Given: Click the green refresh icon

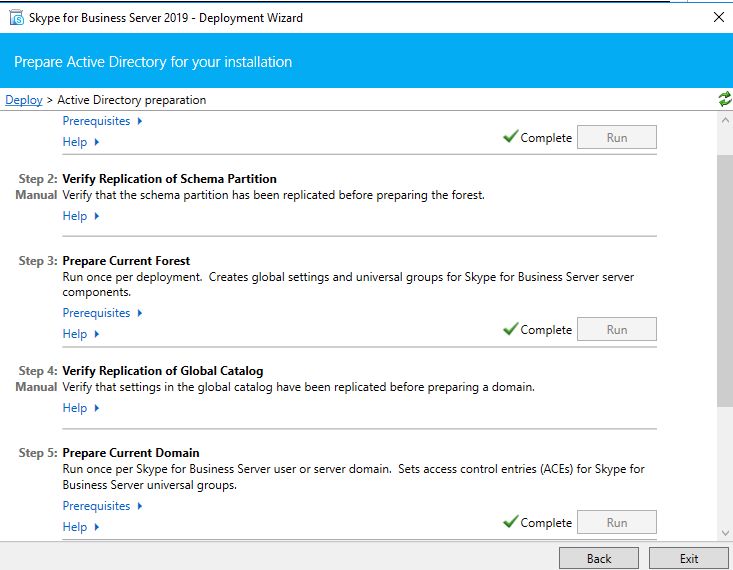Looking at the screenshot, I should pos(725,99).
